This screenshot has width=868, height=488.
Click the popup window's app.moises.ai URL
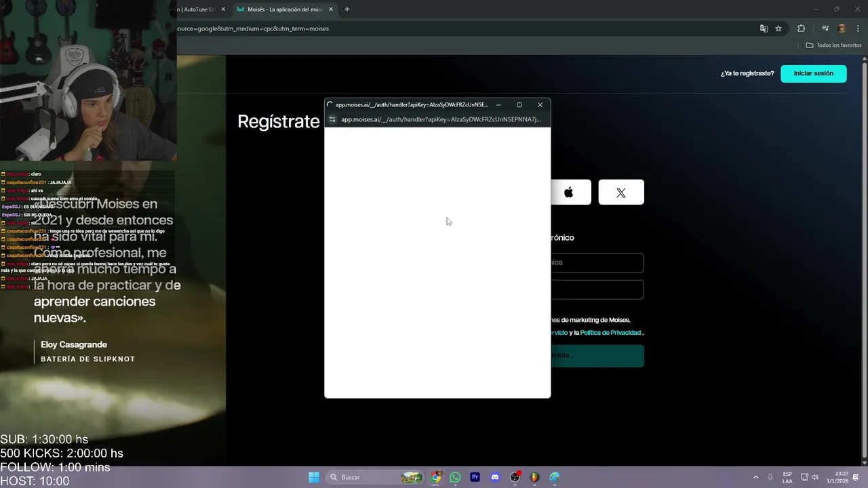coord(441,119)
